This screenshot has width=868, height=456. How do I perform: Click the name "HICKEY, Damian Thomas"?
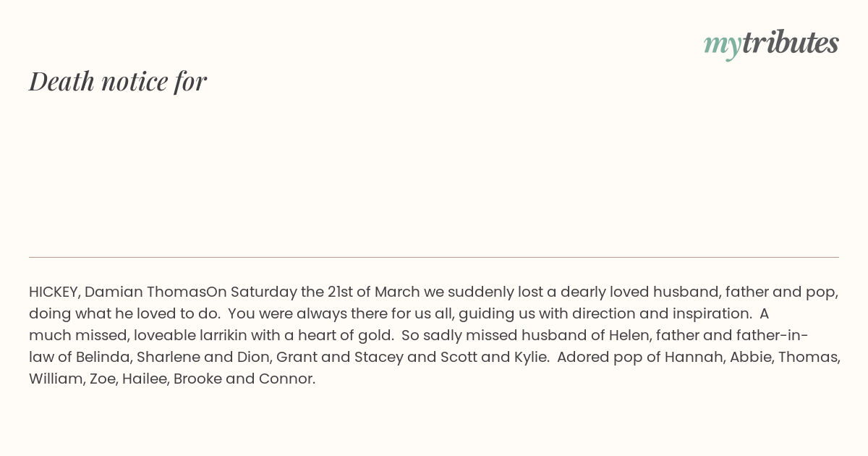118,292
